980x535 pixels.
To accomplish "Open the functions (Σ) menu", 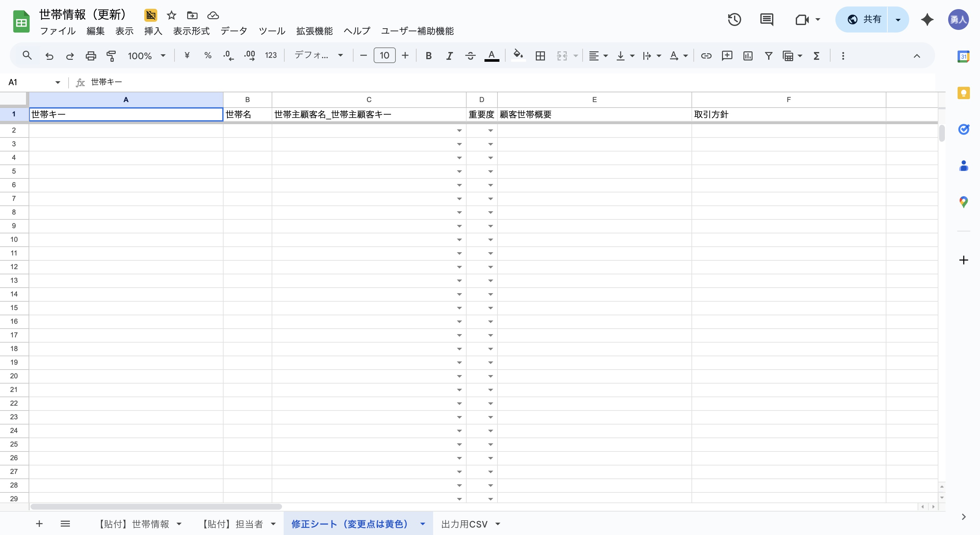I will click(x=817, y=56).
